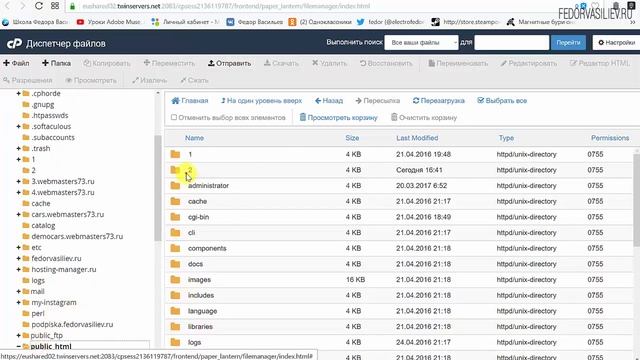640x360 pixels.
Task: Create a new folder with Папка button
Action: click(x=56, y=63)
